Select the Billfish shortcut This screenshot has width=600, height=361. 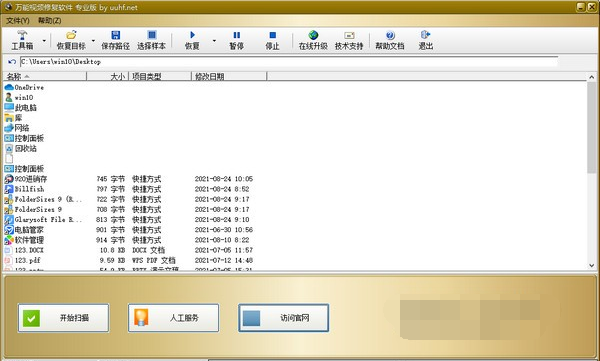pyautogui.click(x=24, y=189)
